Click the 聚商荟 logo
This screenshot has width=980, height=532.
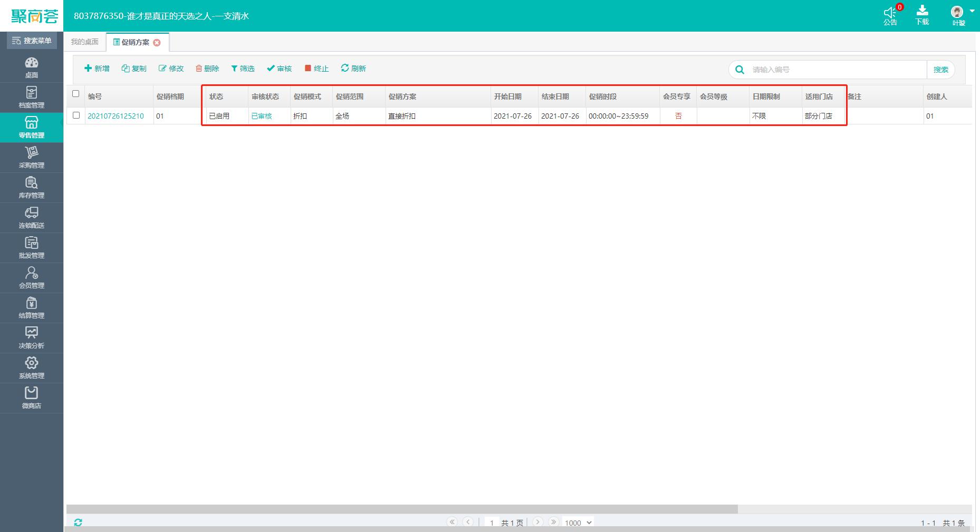(x=34, y=16)
